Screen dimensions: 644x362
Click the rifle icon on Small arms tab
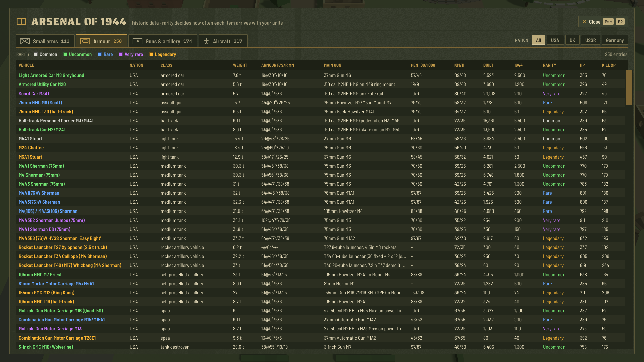click(25, 41)
